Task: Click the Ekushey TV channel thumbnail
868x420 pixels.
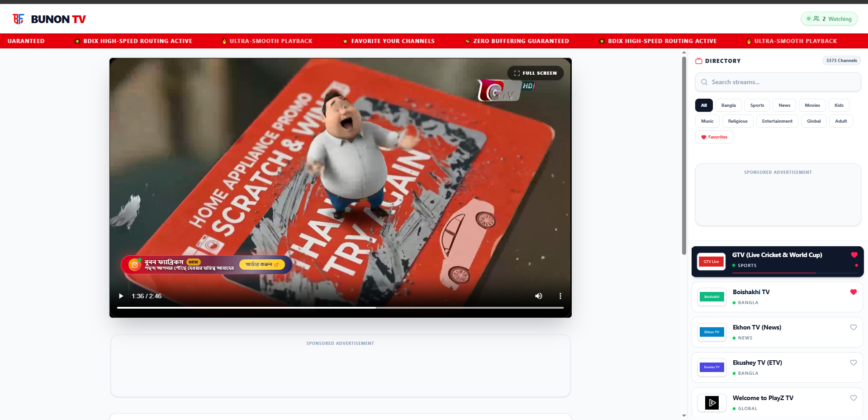Action: 711,367
